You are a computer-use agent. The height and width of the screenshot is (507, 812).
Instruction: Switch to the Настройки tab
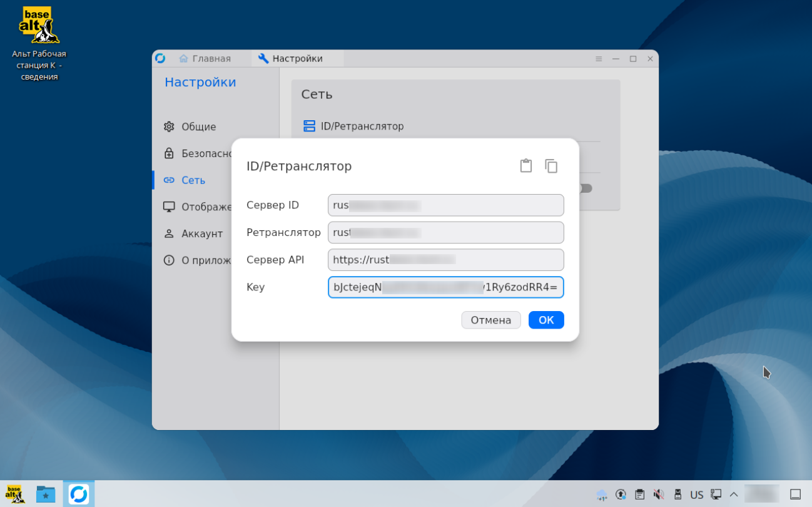297,58
